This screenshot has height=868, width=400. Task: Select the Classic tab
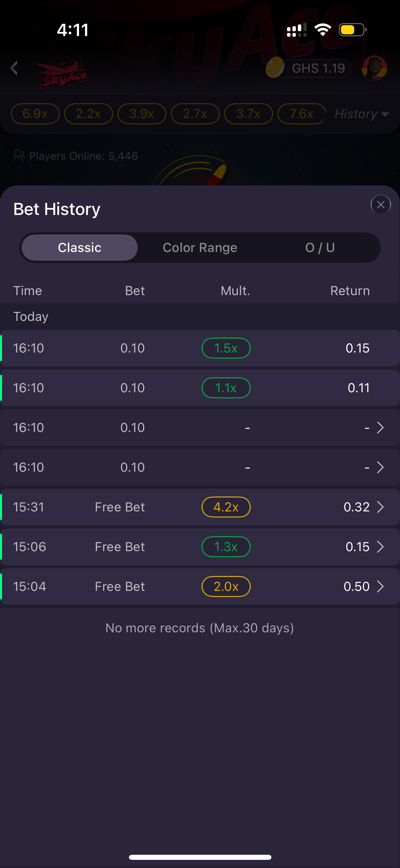[80, 248]
